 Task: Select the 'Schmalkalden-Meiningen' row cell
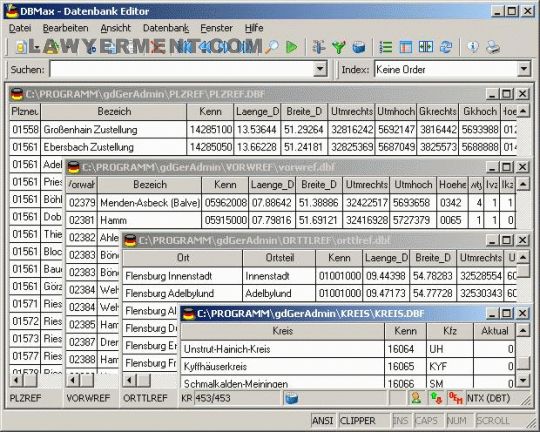pos(282,382)
